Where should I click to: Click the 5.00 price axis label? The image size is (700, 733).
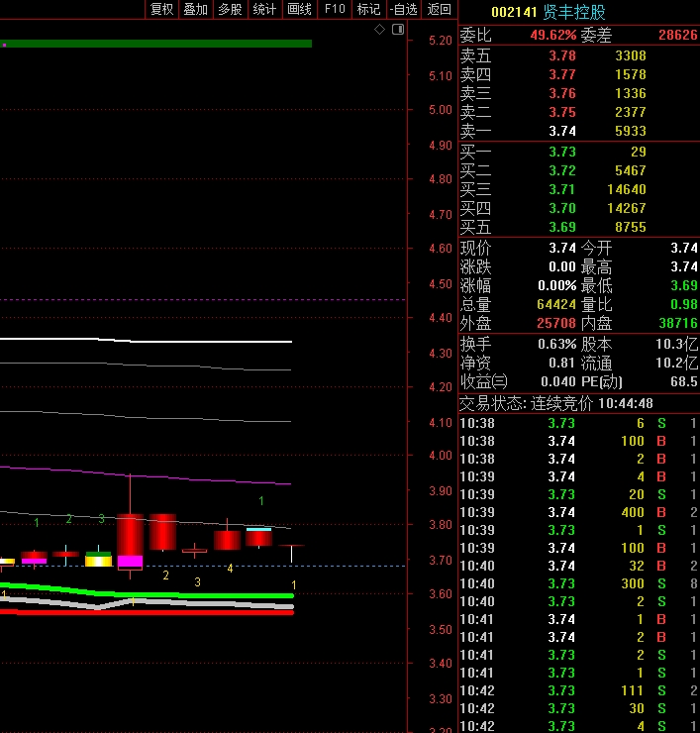(x=441, y=110)
